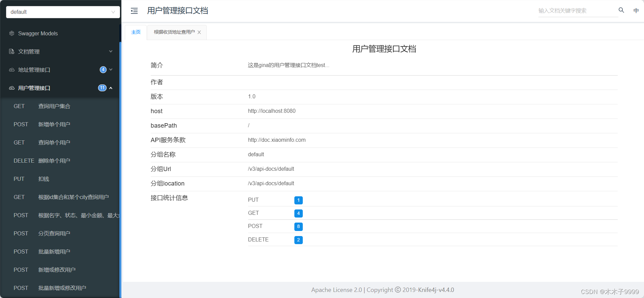The image size is (644, 298).
Task: Collapse 用户管理接口 with its chevron
Action: point(111,88)
